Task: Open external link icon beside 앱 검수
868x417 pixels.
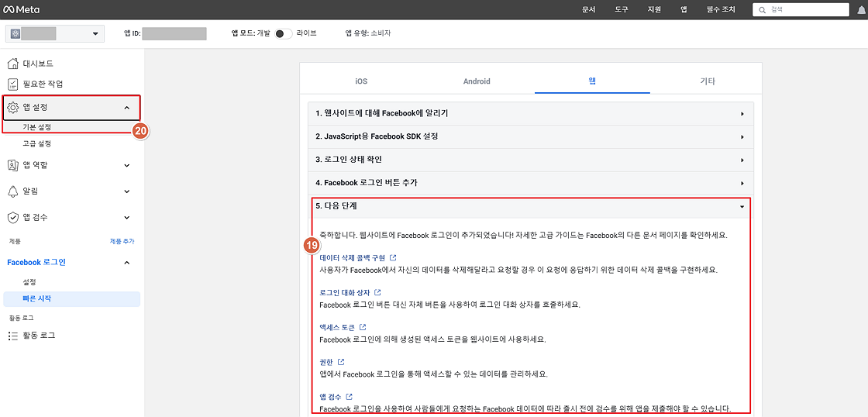Action: coord(349,397)
